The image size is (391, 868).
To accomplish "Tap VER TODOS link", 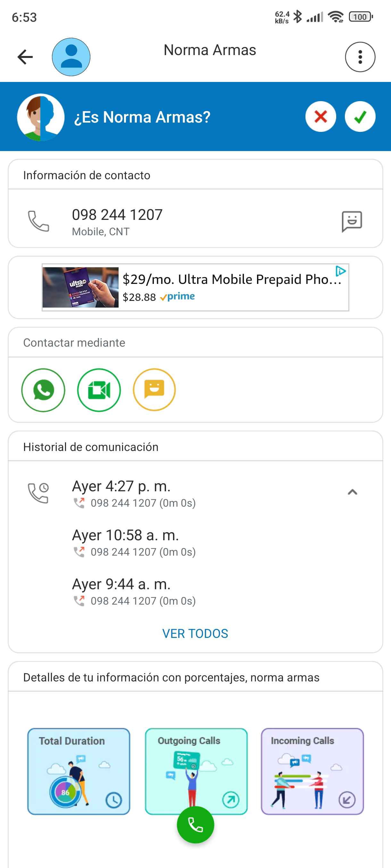I will click(195, 633).
